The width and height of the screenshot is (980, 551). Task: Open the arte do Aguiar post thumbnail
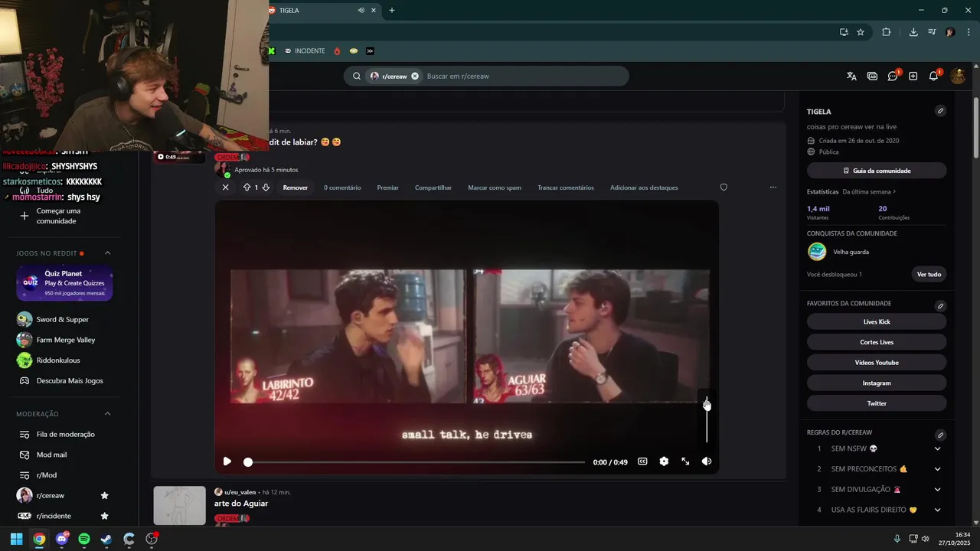click(179, 506)
